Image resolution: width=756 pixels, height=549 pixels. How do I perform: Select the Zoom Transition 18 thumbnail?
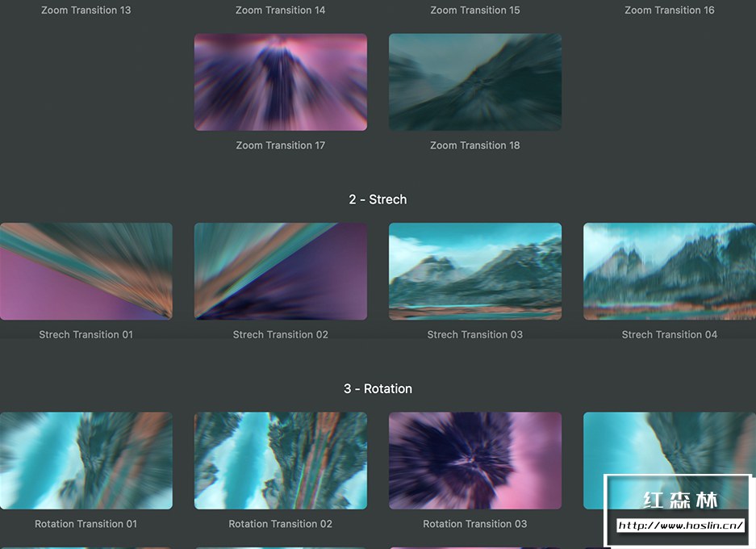click(475, 82)
